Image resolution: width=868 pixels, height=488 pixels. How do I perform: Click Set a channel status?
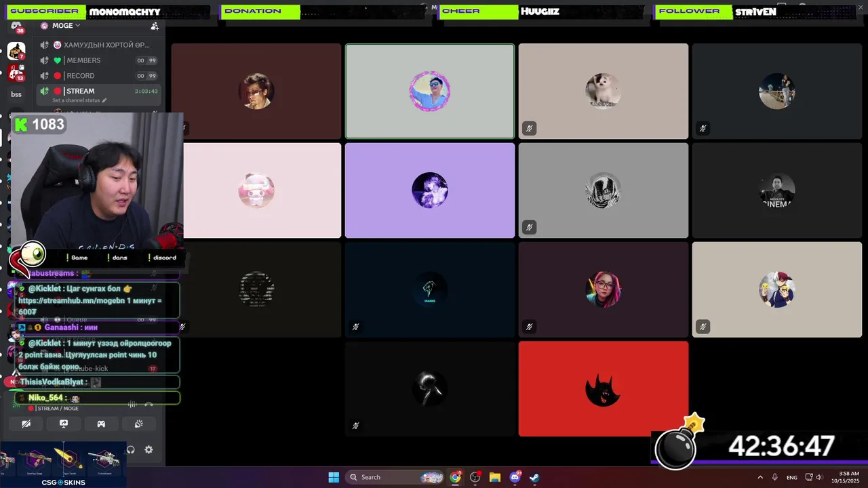[x=76, y=100]
